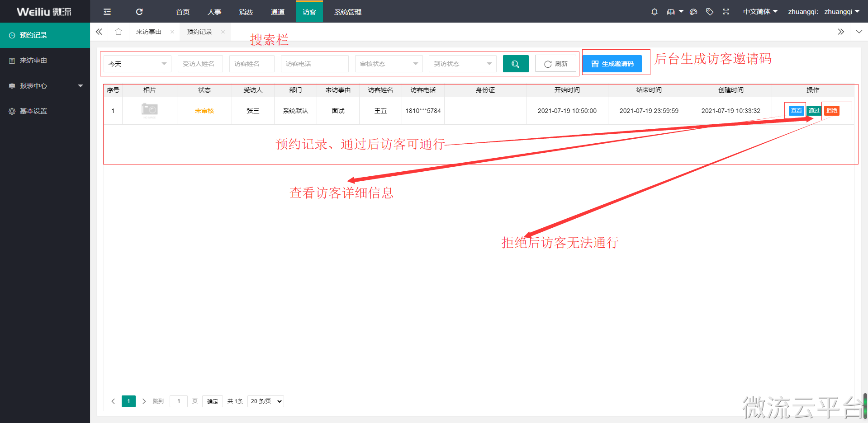Open the 中文简体 language dropdown

(x=760, y=12)
